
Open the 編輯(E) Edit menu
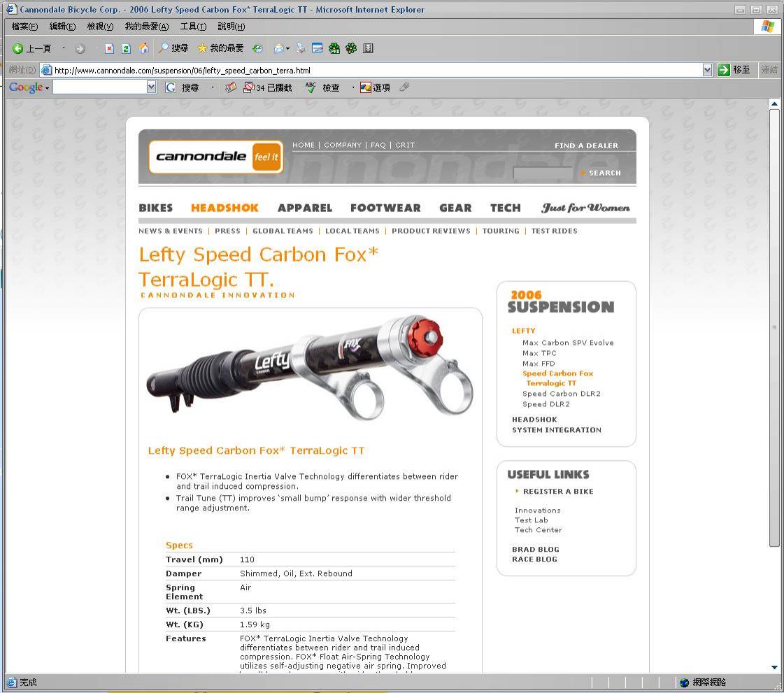[x=62, y=27]
